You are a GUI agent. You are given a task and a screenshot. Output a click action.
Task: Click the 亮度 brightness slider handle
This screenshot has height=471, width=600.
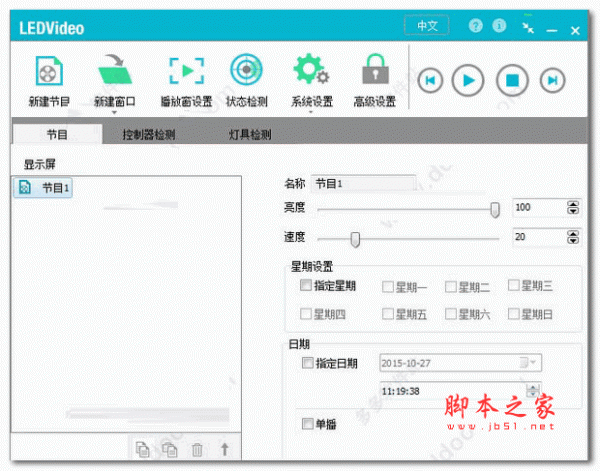point(495,210)
